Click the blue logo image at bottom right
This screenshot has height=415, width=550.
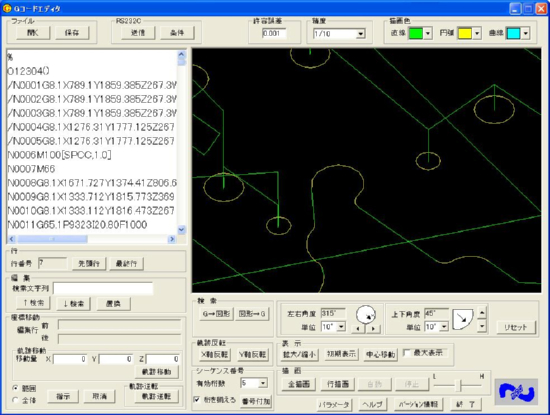[516, 392]
